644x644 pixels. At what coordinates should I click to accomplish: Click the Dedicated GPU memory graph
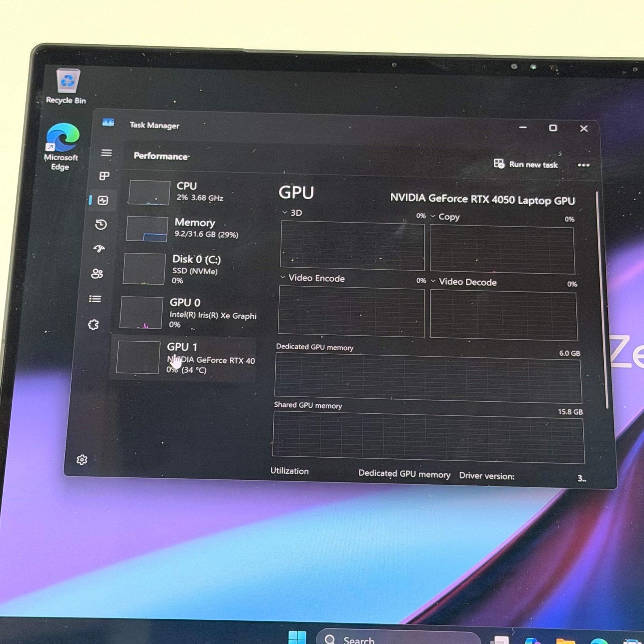coord(428,378)
